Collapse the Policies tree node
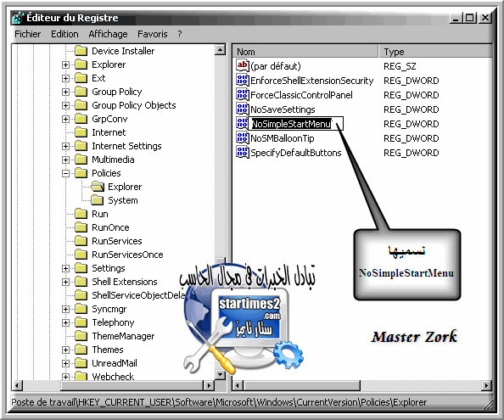This screenshot has height=420, width=504. point(65,174)
